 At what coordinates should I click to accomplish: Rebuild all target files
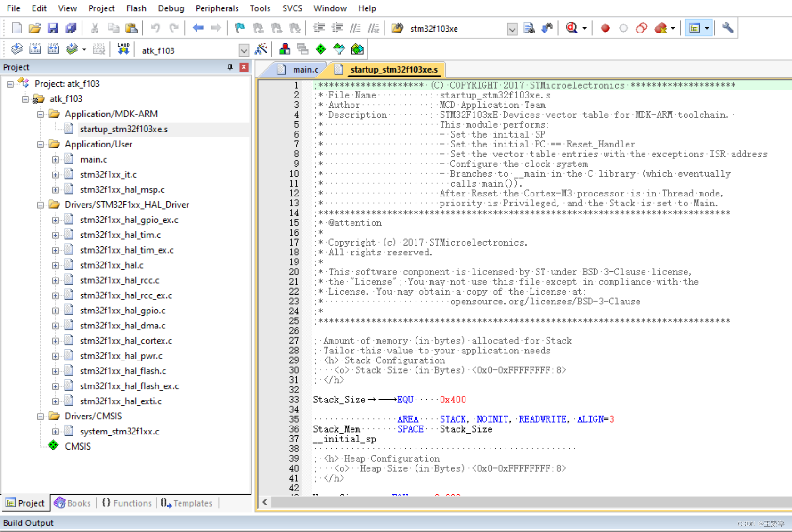[x=53, y=49]
